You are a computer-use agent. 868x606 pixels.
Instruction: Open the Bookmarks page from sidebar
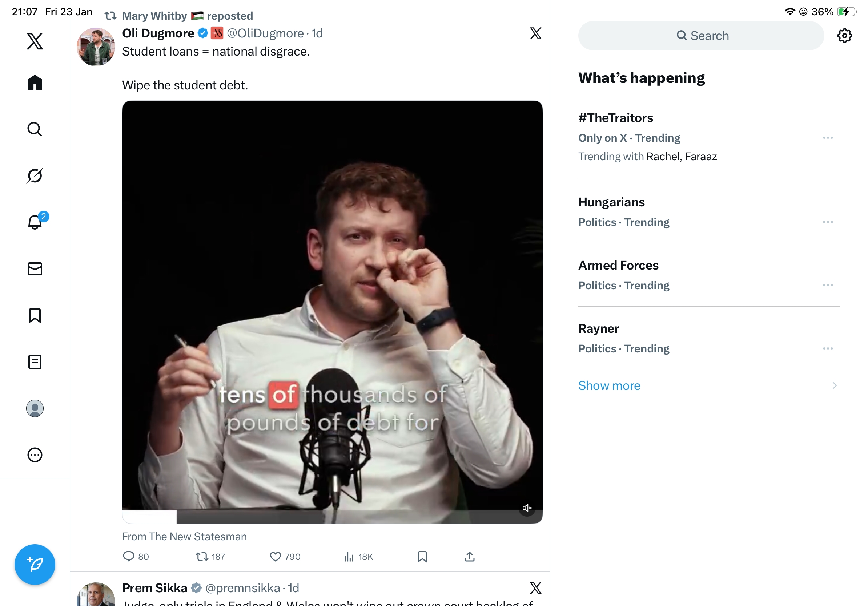coord(35,315)
